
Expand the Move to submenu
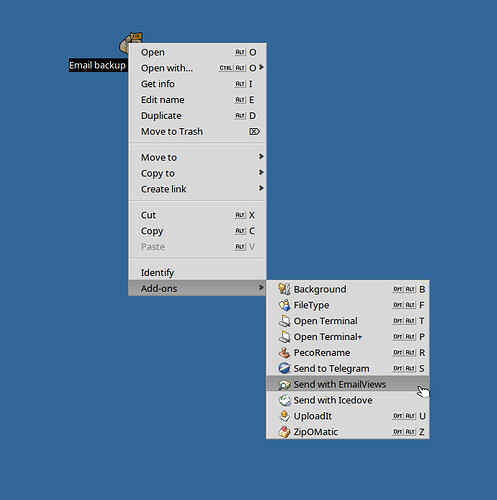click(197, 157)
